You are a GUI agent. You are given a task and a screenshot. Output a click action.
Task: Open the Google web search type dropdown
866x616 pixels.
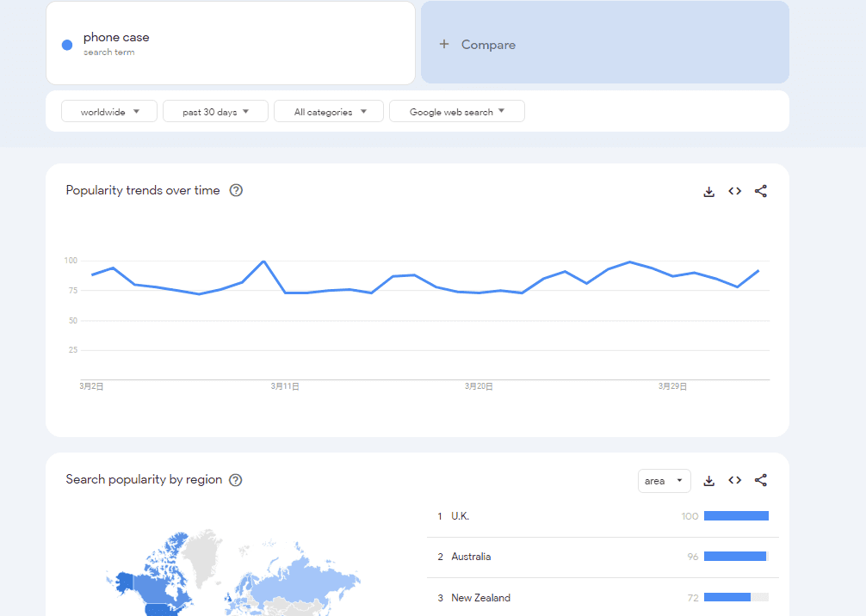click(x=457, y=112)
